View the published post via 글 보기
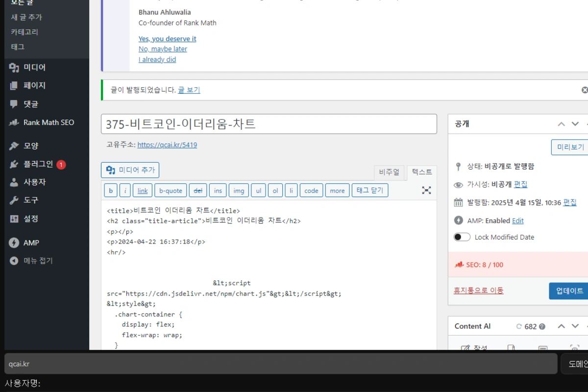 point(189,90)
